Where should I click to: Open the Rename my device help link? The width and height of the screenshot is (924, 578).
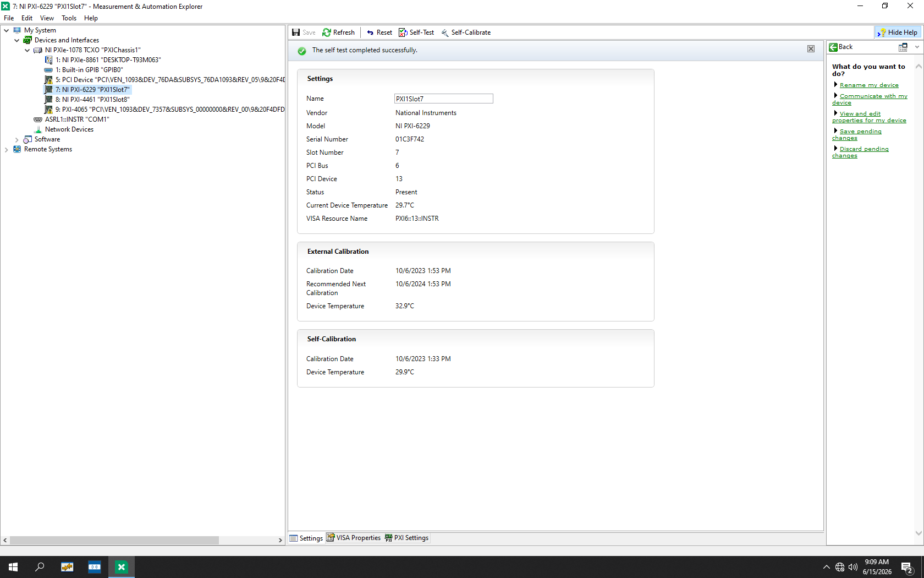point(869,85)
